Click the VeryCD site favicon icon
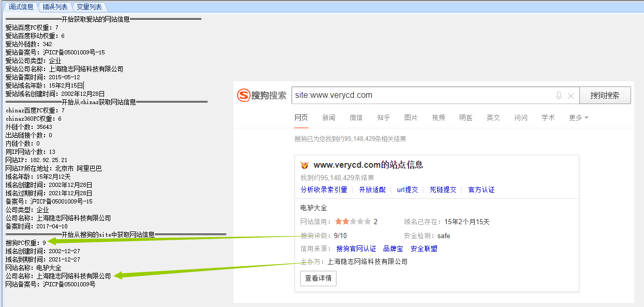 pyautogui.click(x=304, y=165)
